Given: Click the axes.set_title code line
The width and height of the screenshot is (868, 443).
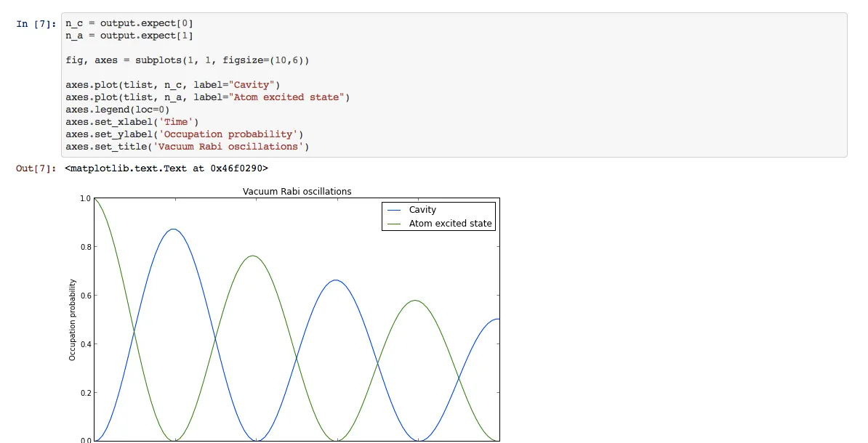Looking at the screenshot, I should pos(187,147).
